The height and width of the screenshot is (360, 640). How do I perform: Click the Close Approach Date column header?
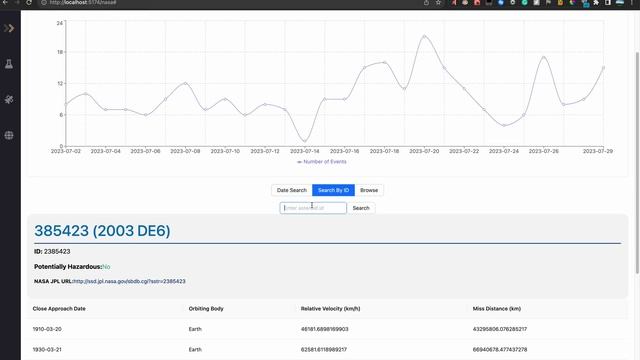point(59,309)
